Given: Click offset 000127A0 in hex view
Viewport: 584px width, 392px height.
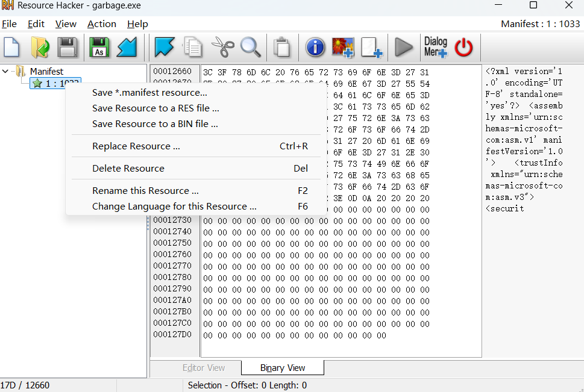Looking at the screenshot, I should (172, 300).
